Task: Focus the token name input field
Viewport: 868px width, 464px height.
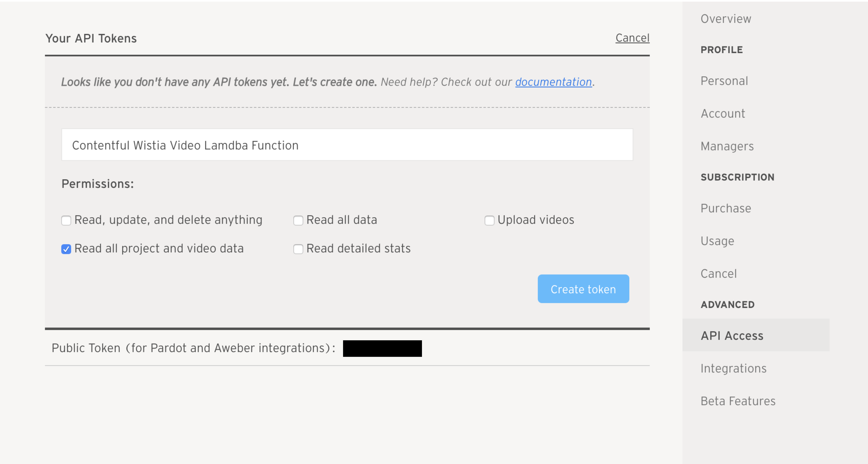Action: coord(347,145)
